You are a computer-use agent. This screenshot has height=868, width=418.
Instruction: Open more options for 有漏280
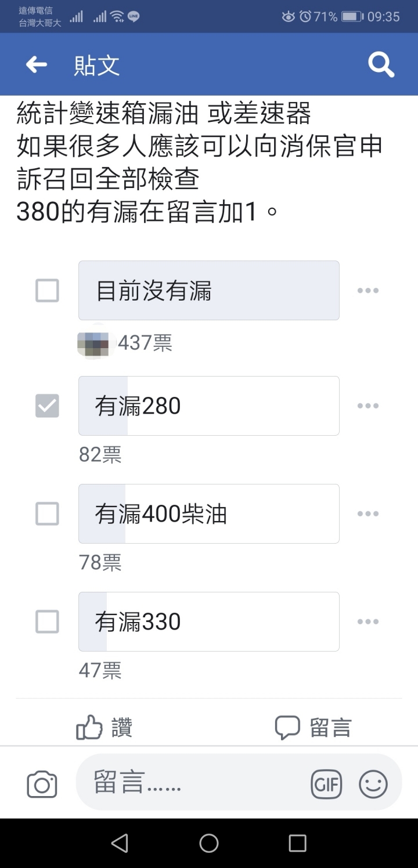368,406
